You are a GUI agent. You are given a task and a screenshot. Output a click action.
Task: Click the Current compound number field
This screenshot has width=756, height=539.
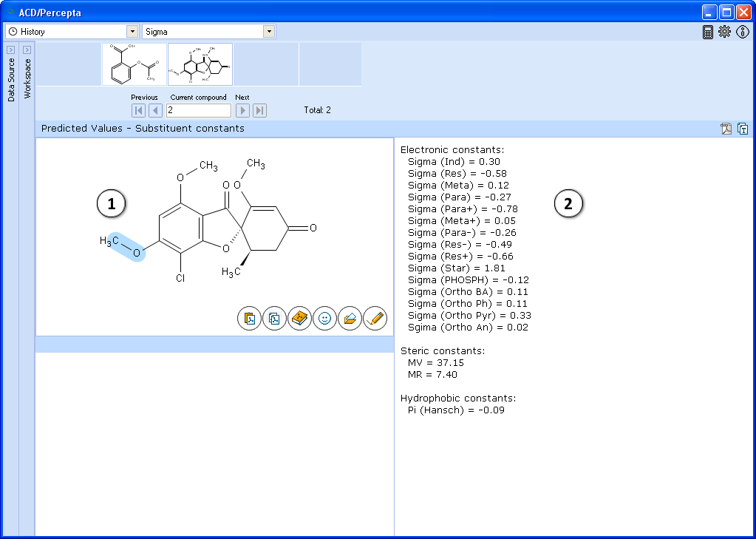coord(198,110)
